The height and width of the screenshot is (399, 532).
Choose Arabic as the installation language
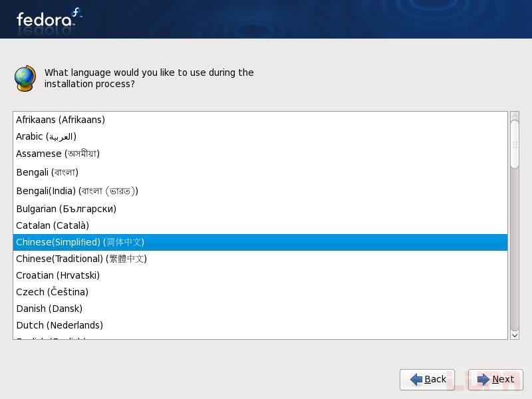click(x=260, y=136)
